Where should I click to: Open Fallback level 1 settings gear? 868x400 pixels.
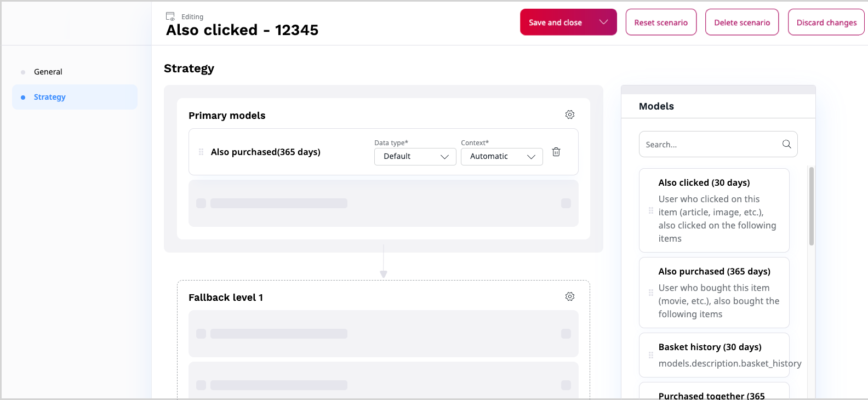tap(570, 296)
